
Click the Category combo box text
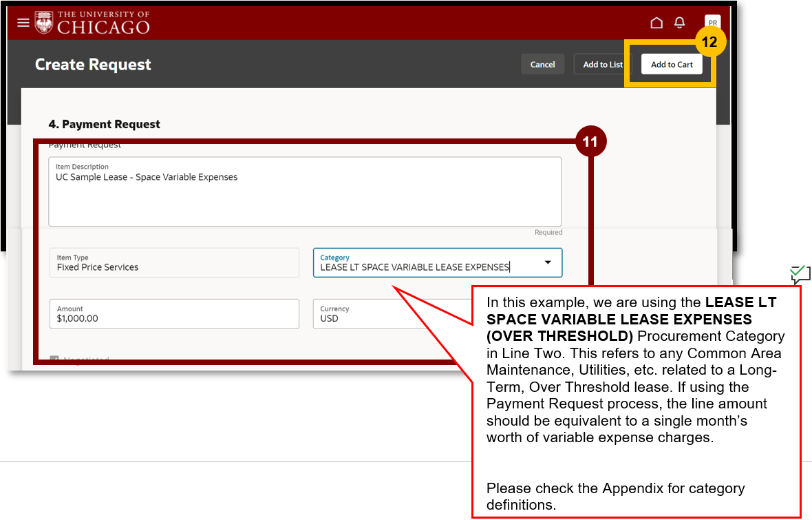click(x=414, y=267)
